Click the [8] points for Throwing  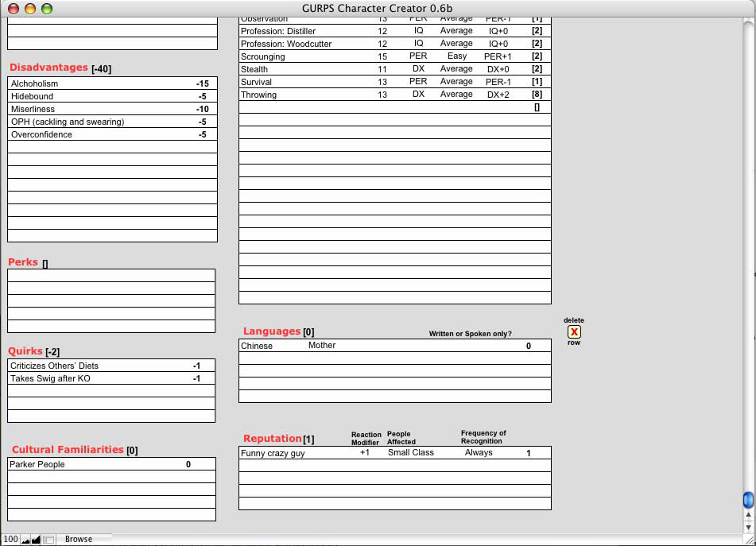pos(537,95)
